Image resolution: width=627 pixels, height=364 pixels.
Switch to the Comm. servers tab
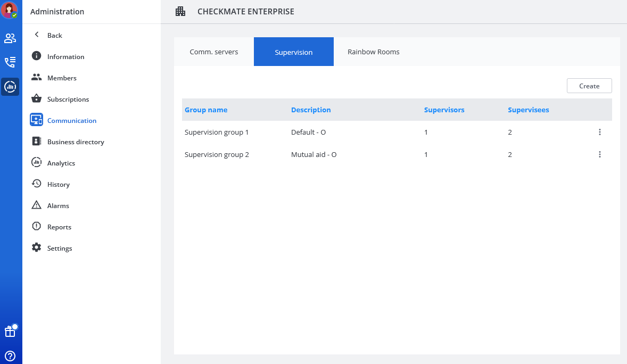click(x=214, y=52)
